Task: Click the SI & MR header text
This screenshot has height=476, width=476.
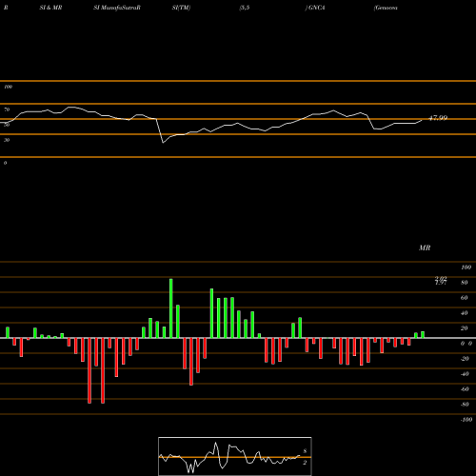Action: coord(50,8)
